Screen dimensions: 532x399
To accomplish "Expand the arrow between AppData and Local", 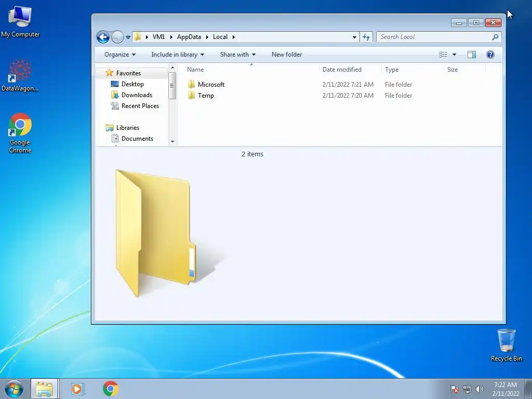I will pyautogui.click(x=207, y=37).
